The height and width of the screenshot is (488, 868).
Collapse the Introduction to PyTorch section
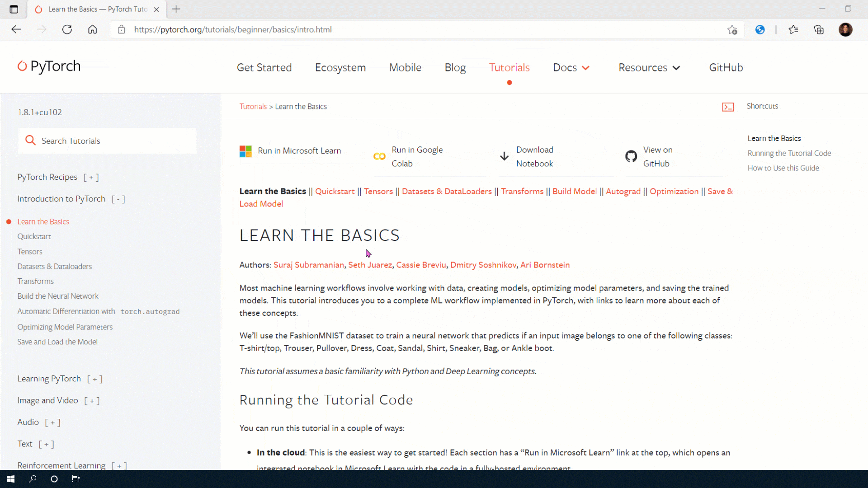pos(118,199)
